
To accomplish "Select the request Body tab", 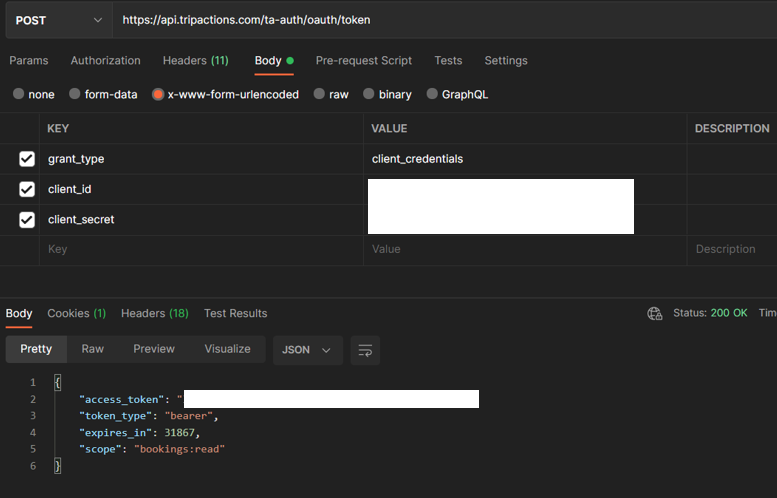I will [274, 60].
